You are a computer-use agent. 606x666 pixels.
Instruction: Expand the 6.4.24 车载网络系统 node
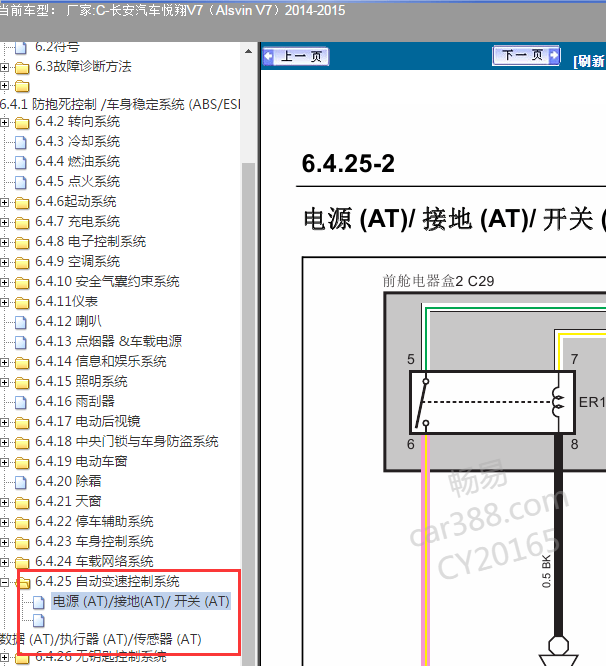coord(4,562)
